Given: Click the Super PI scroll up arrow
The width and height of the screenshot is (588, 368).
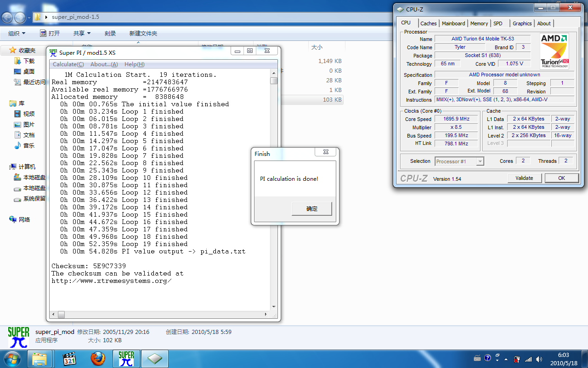Looking at the screenshot, I should coord(274,73).
